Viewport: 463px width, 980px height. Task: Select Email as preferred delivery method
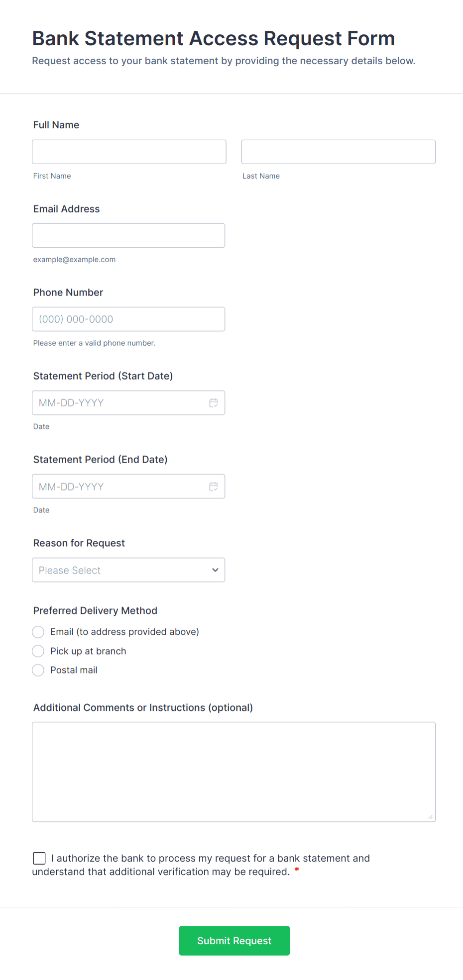[x=38, y=632]
